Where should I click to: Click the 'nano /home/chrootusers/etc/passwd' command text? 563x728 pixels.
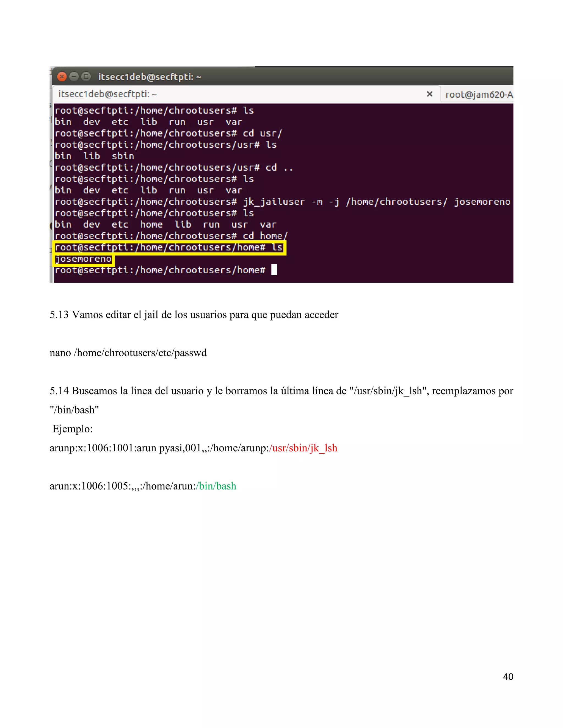click(128, 353)
